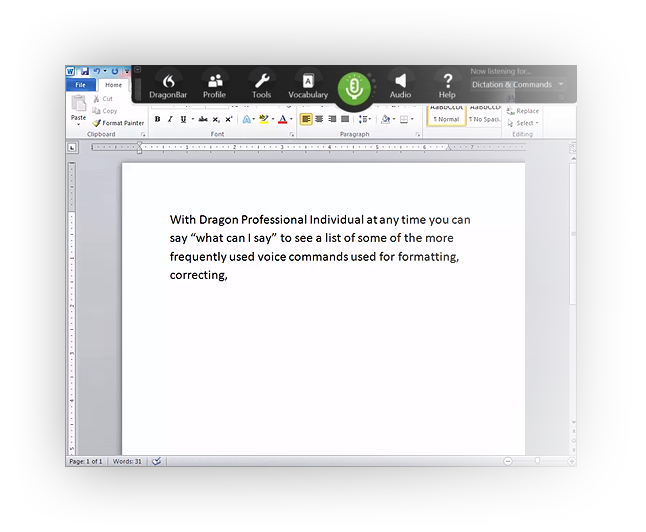
Task: Open proofing errors status icon
Action: 157,461
